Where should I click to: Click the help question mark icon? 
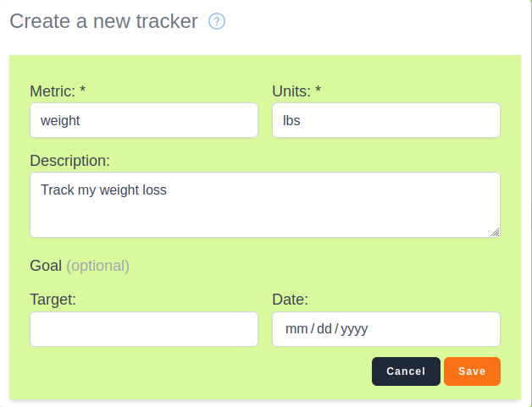coord(217,22)
